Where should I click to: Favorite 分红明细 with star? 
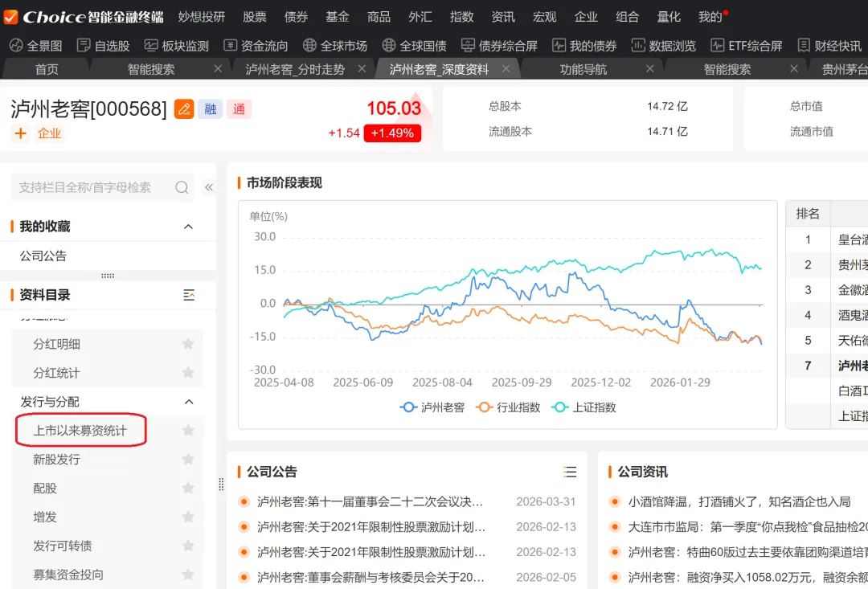pyautogui.click(x=188, y=344)
